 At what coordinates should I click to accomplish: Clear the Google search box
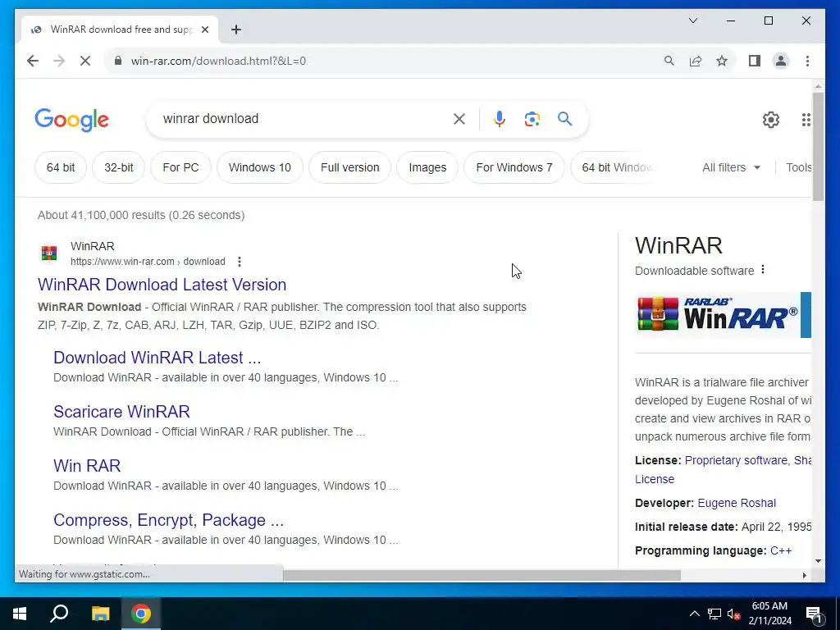459,119
